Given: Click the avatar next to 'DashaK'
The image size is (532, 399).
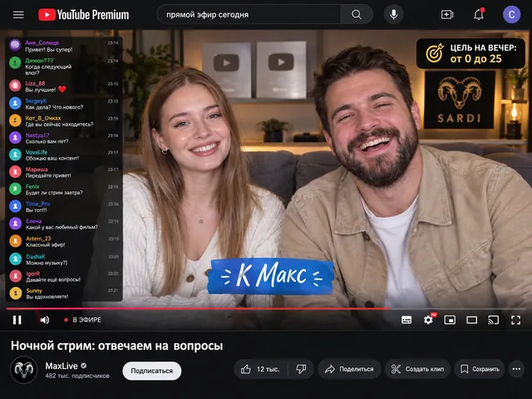Looking at the screenshot, I should tap(16, 259).
